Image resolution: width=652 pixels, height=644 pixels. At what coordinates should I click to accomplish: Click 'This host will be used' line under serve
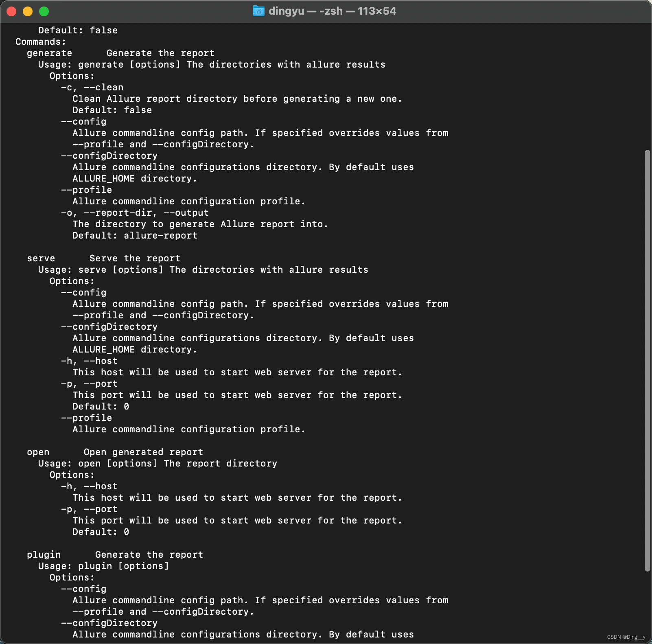pyautogui.click(x=237, y=372)
